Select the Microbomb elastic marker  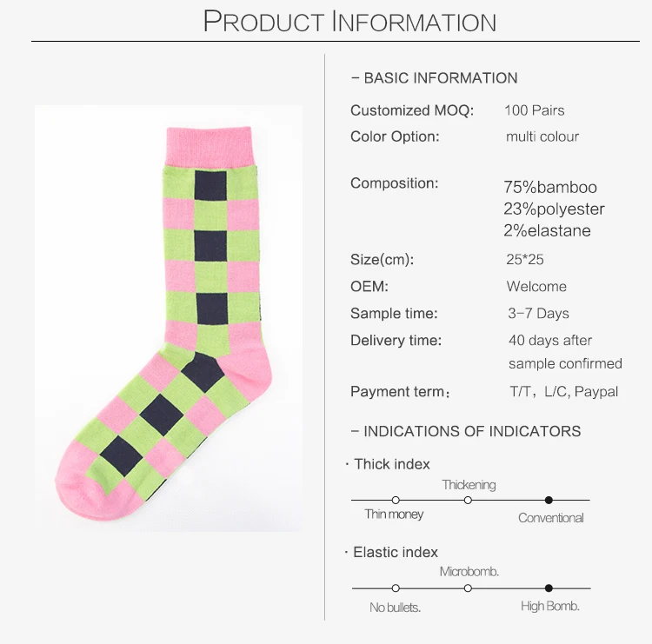click(468, 588)
